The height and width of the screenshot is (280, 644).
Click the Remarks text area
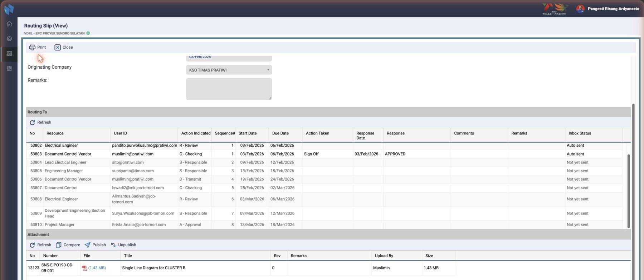229,89
